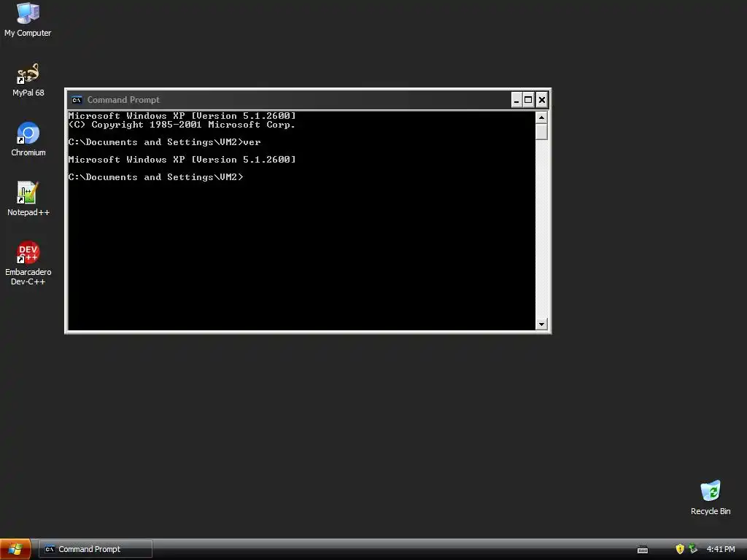The height and width of the screenshot is (560, 747).
Task: Click the network connection tray icon
Action: [x=693, y=549]
